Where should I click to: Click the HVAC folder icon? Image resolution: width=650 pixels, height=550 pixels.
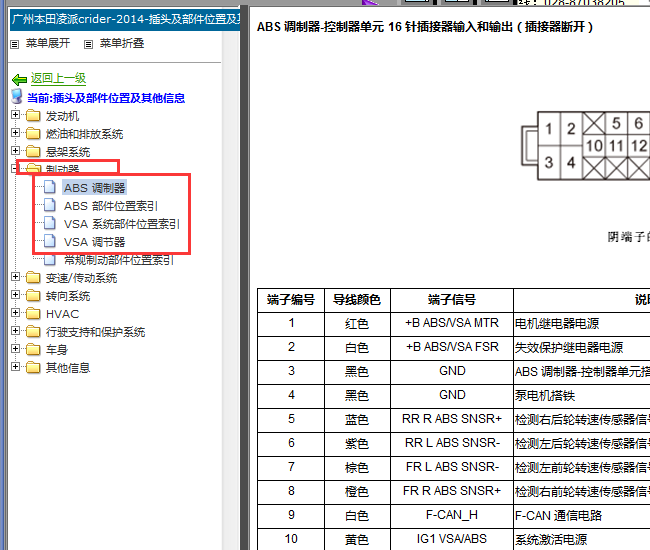click(33, 313)
